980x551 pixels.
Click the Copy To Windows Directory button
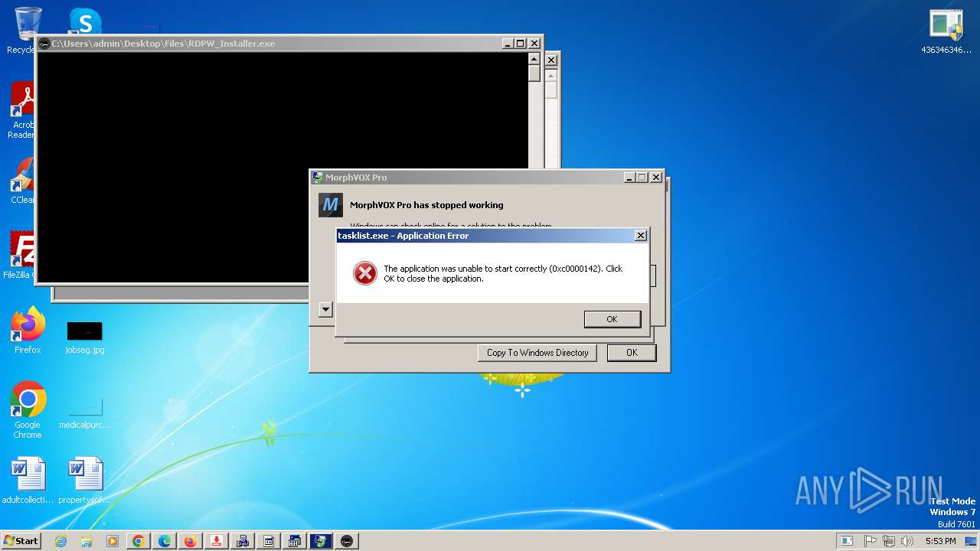pos(537,353)
